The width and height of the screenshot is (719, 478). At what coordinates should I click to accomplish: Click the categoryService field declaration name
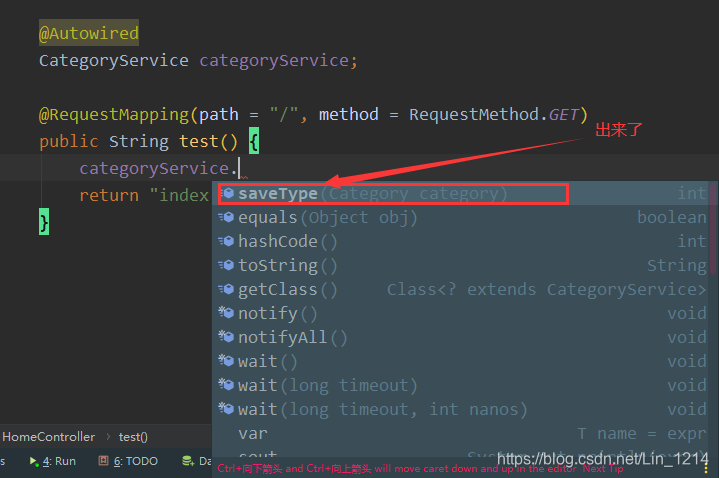click(x=274, y=61)
